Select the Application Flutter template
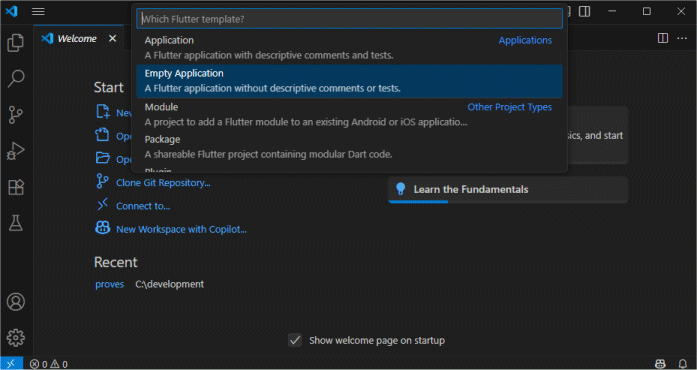This screenshot has width=697, height=370. click(349, 48)
